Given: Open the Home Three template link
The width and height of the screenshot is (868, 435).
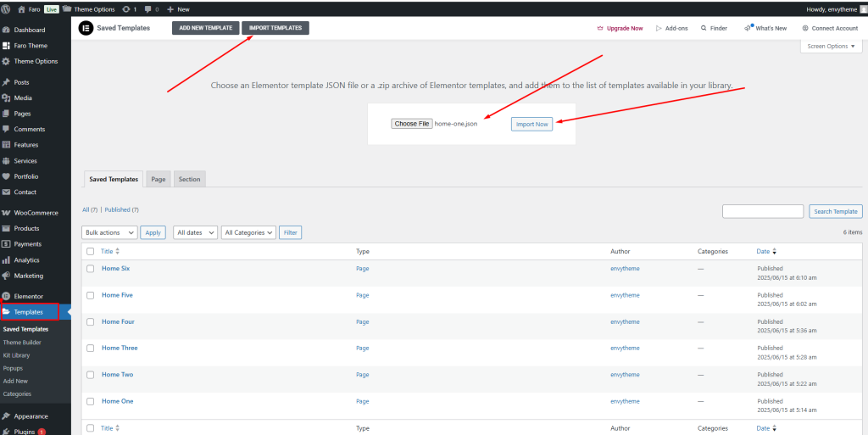Looking at the screenshot, I should (120, 348).
